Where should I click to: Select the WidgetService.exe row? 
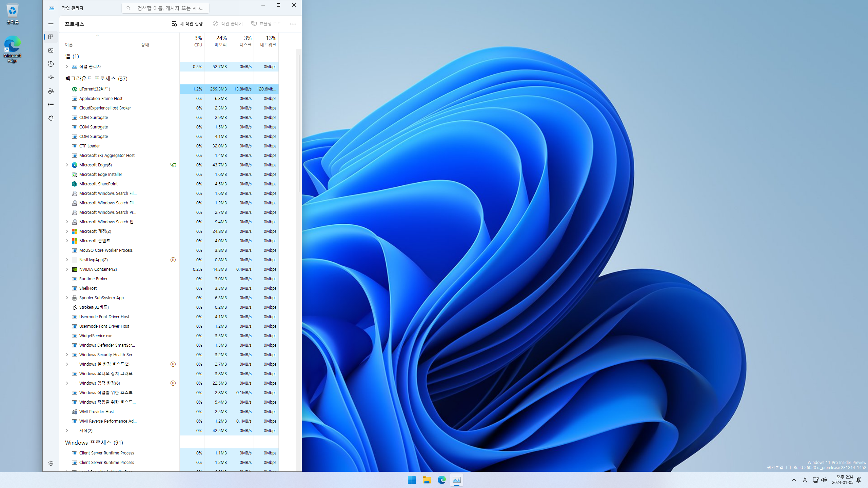(x=169, y=335)
